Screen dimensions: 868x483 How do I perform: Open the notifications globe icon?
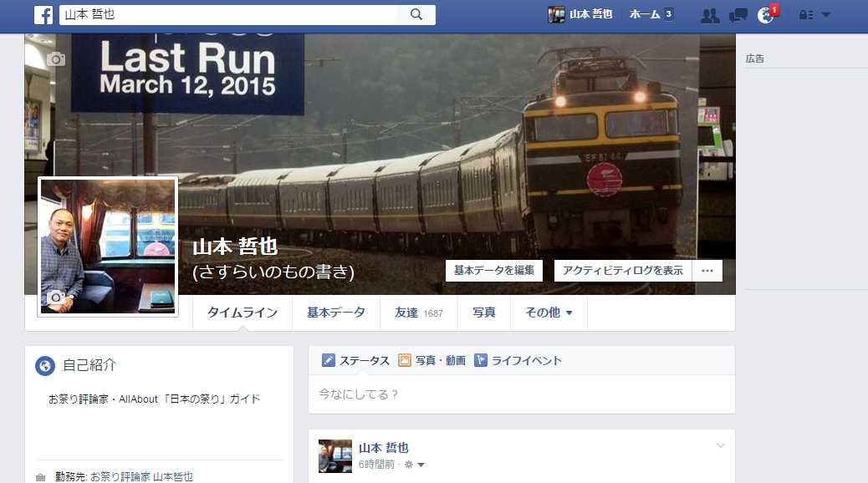767,15
